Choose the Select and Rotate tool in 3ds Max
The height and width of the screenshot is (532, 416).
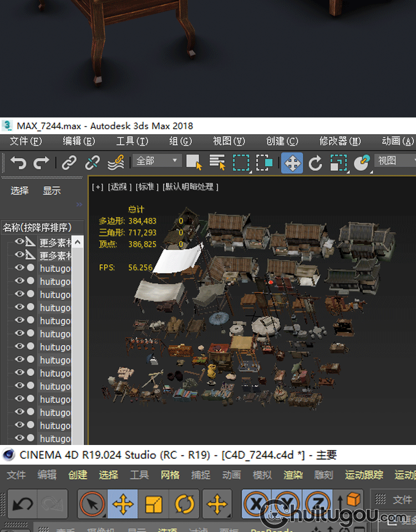(315, 162)
